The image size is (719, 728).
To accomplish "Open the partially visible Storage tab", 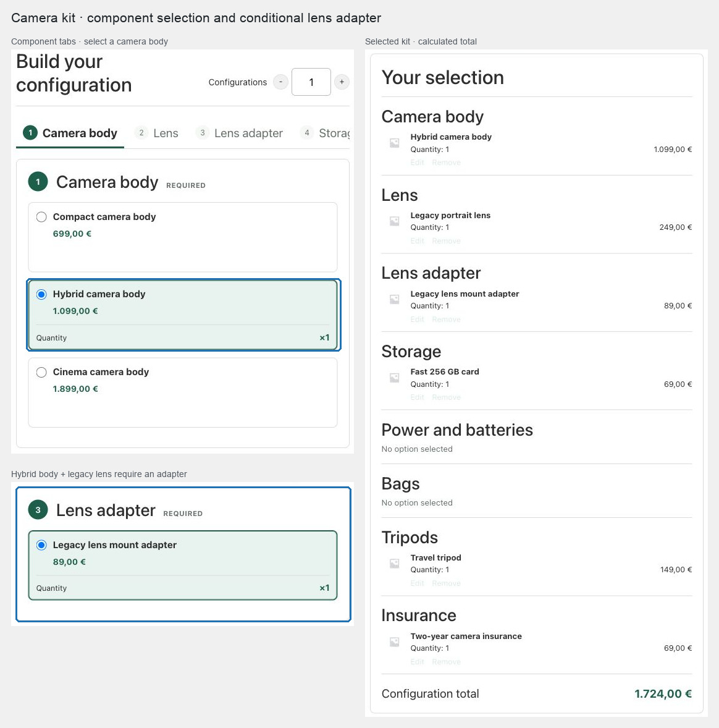I will 324,133.
